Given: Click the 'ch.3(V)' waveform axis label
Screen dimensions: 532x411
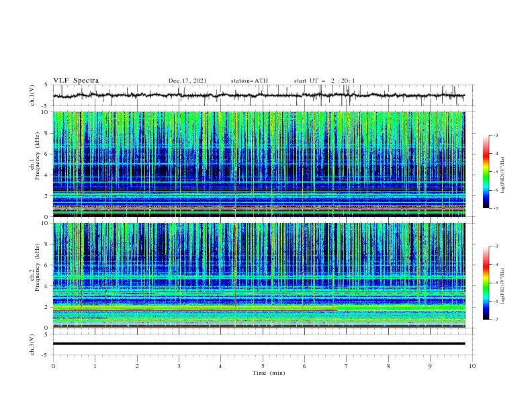Looking at the screenshot, I should (x=32, y=345).
